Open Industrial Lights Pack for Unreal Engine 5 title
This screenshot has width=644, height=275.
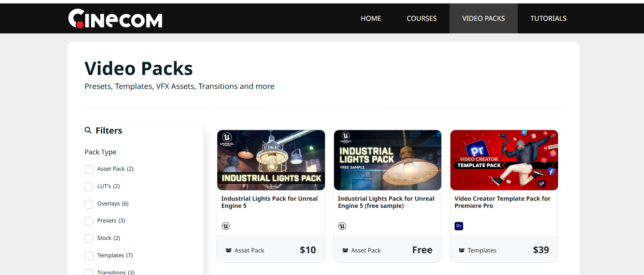pos(269,202)
